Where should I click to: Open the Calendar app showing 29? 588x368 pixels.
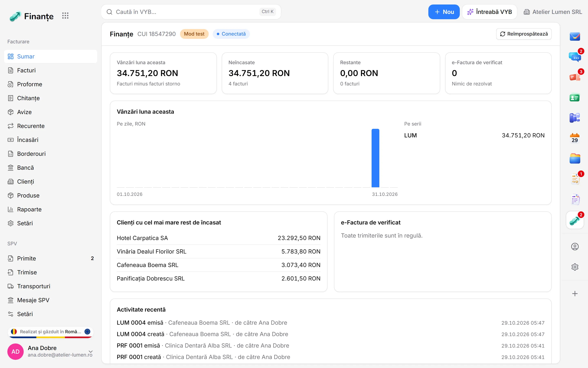(575, 138)
